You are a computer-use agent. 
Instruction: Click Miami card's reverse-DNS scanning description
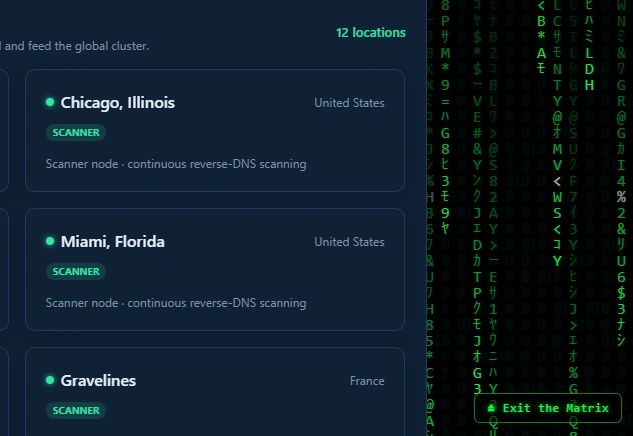176,303
